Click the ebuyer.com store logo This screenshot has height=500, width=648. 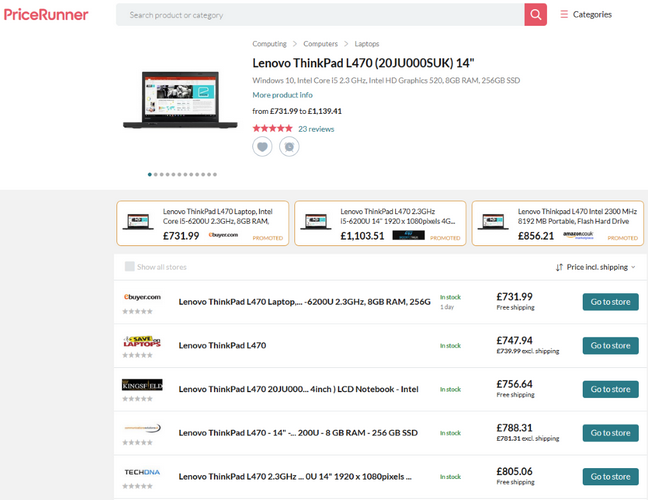click(x=142, y=297)
